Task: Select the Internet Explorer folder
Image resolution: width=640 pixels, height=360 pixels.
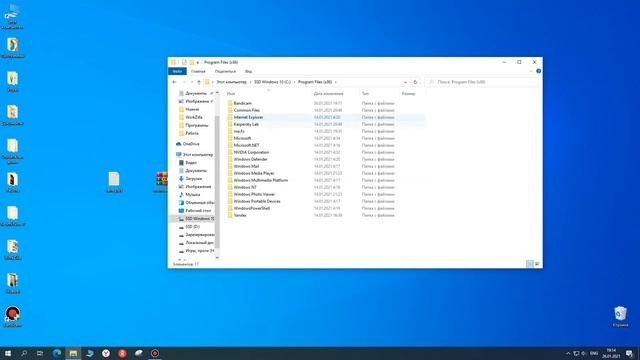Action: 248,117
